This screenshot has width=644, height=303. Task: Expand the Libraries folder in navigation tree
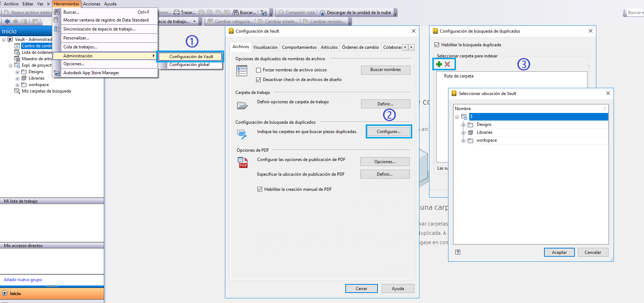17,79
